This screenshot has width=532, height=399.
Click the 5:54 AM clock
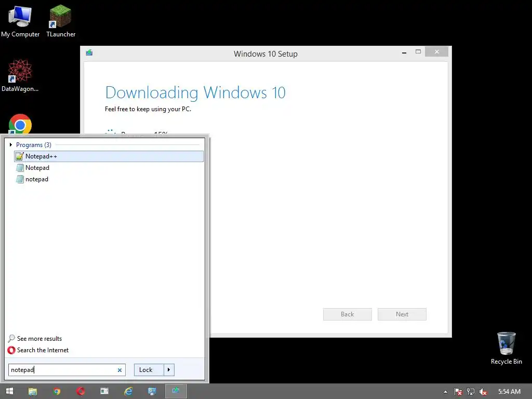[x=509, y=392]
